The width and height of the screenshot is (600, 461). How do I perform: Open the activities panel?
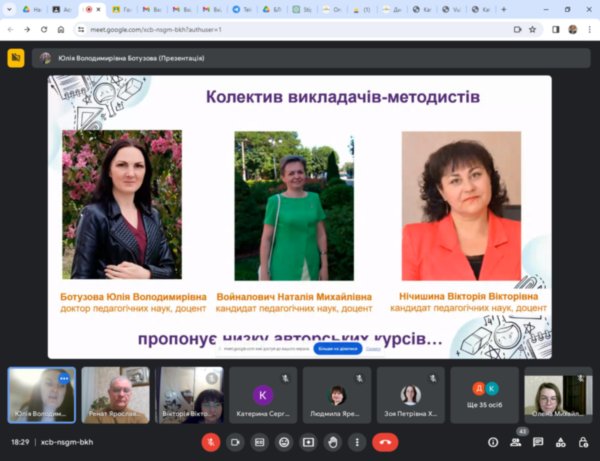click(x=561, y=441)
